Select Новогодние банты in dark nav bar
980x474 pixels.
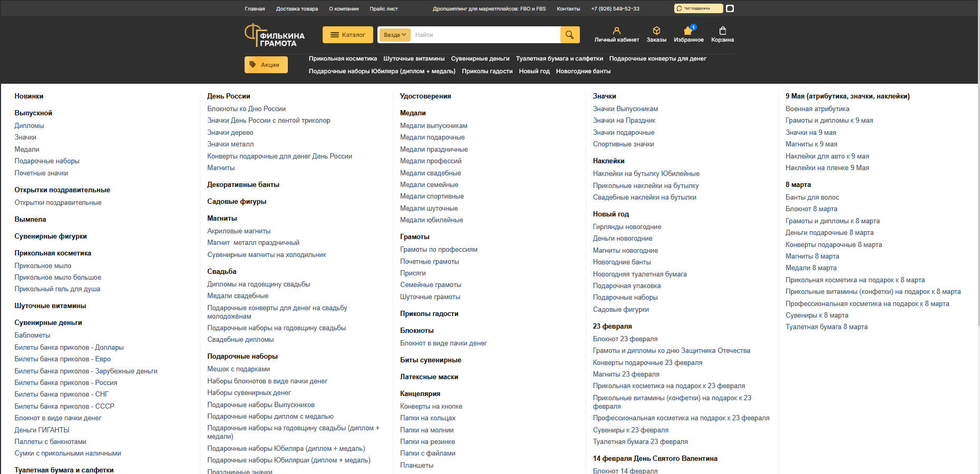(x=583, y=71)
